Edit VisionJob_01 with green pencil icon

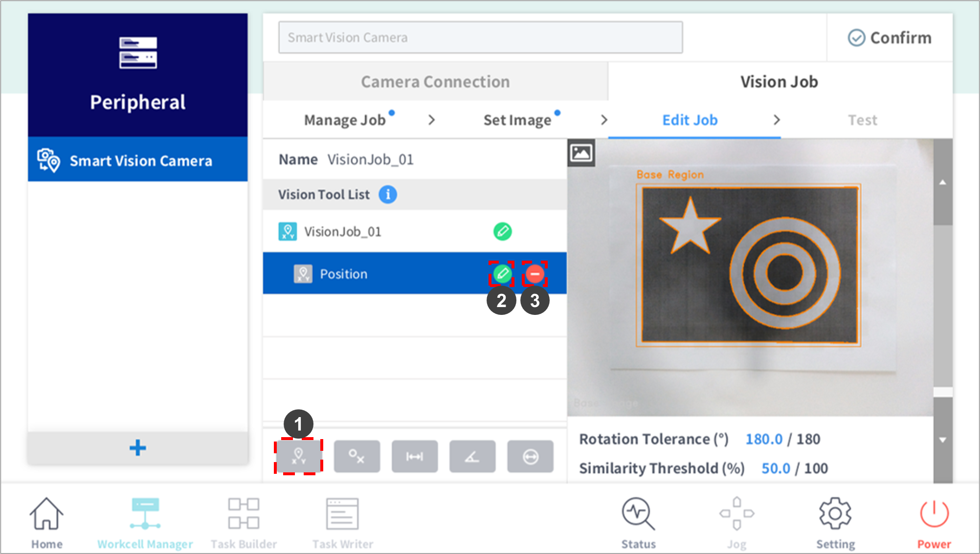tap(502, 231)
